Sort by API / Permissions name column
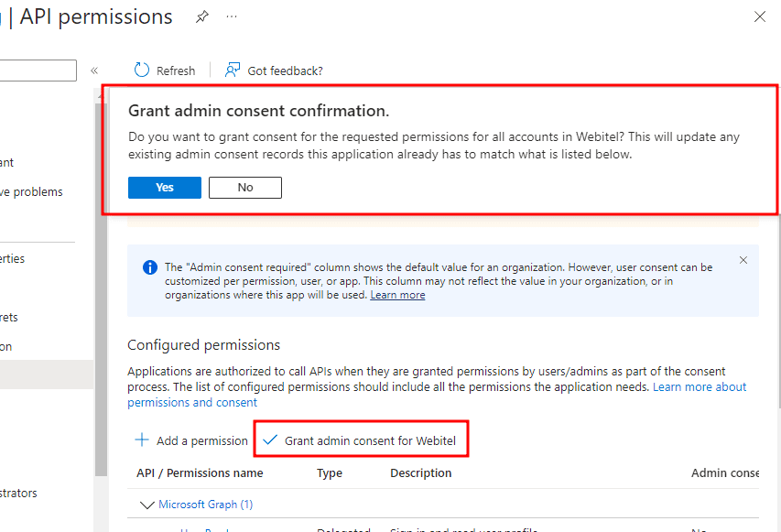The image size is (781, 532). tap(200, 473)
